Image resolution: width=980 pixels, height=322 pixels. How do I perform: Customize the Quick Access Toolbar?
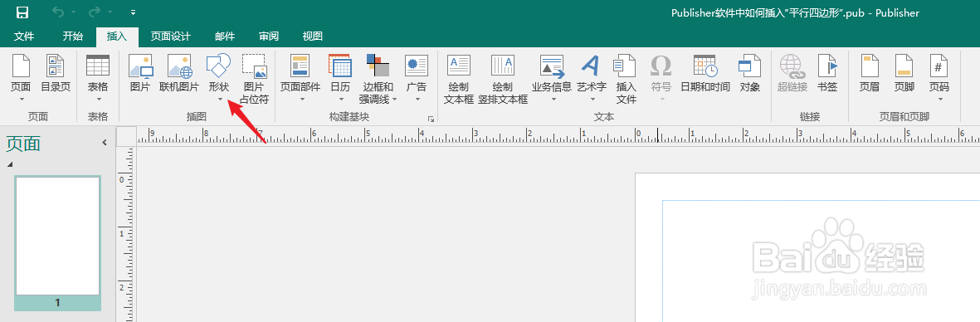(133, 12)
